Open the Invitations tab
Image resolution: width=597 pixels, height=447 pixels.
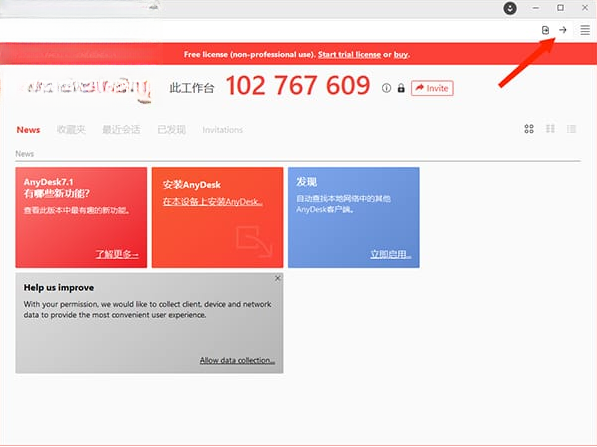(x=222, y=130)
